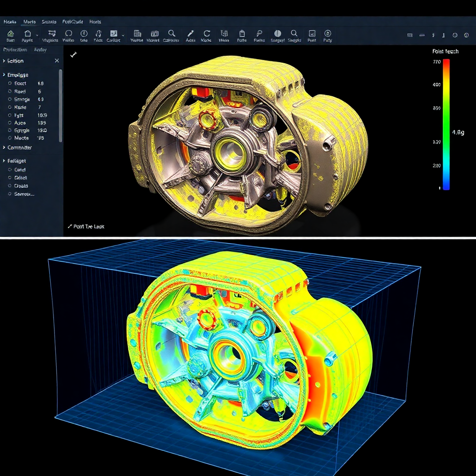Click the Calisure magnifier icon

[x=171, y=33]
